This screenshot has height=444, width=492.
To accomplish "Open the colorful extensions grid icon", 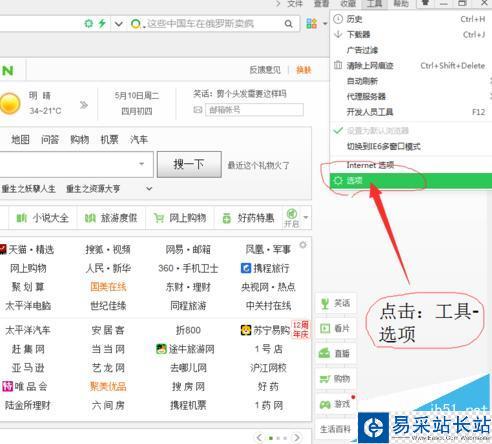I will [312, 23].
